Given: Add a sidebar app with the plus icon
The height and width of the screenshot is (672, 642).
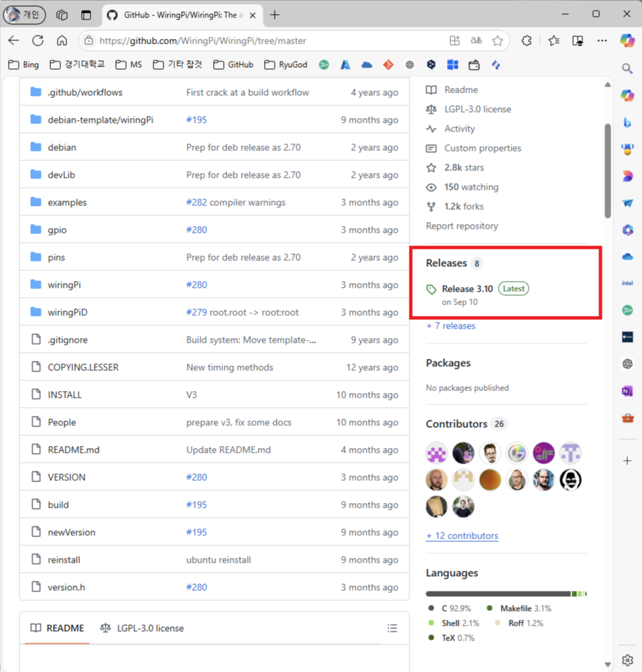Looking at the screenshot, I should coord(627,461).
